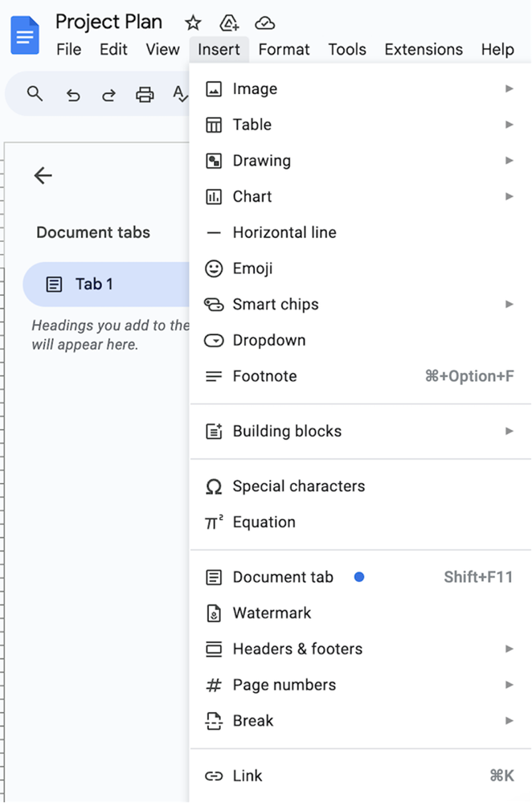Expand the Headers & footers submenu arrow
Image resolution: width=532 pixels, height=803 pixels.
coord(509,649)
